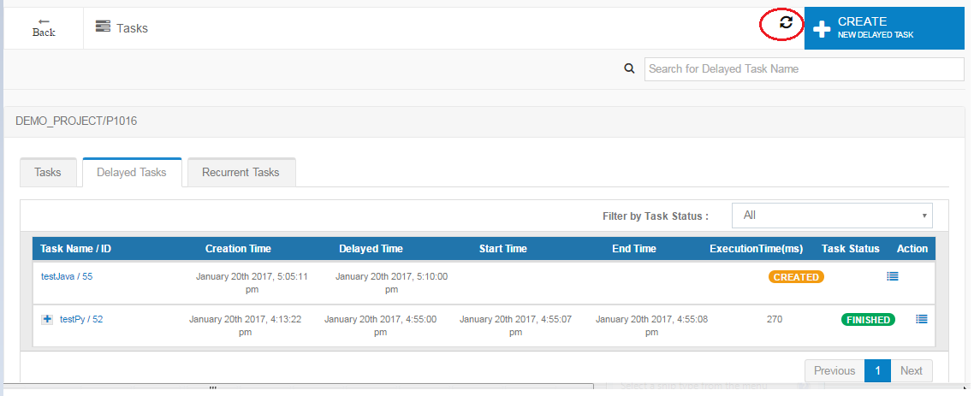Click the Creation Time column header
This screenshot has width=980, height=396.
[x=238, y=249]
